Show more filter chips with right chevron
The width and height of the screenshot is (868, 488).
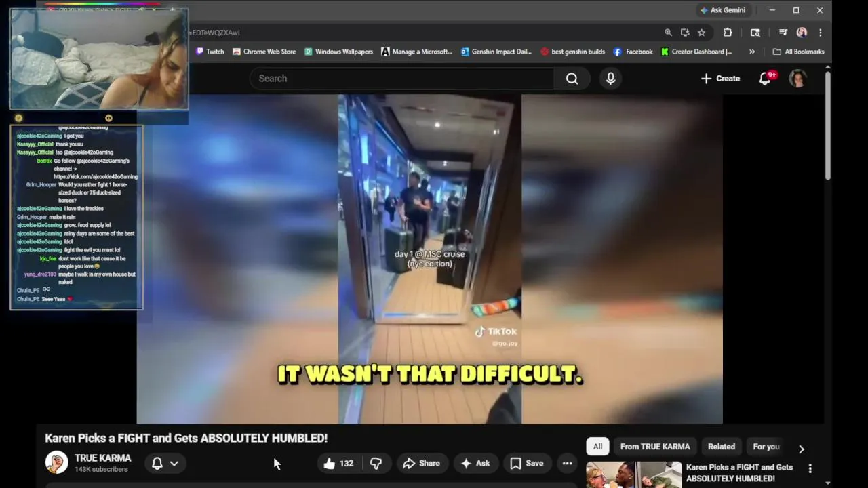(x=801, y=449)
